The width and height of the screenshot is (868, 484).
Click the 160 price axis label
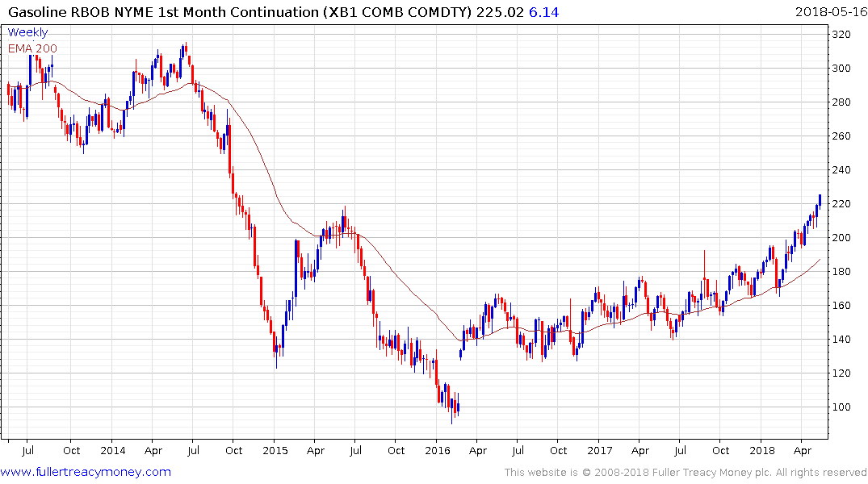(841, 306)
